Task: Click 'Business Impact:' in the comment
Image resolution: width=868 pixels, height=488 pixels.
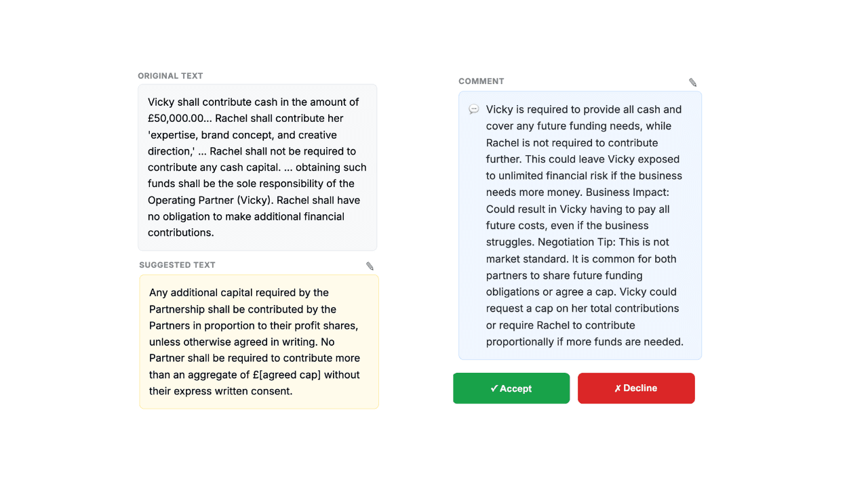Action: [627, 192]
